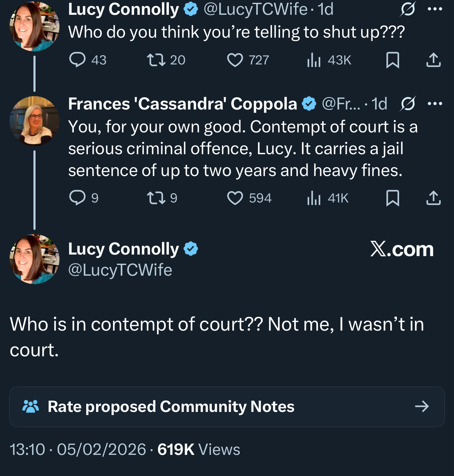This screenshot has width=454, height=476.
Task: Share Lucy Connolly's top tweet
Action: click(x=433, y=60)
